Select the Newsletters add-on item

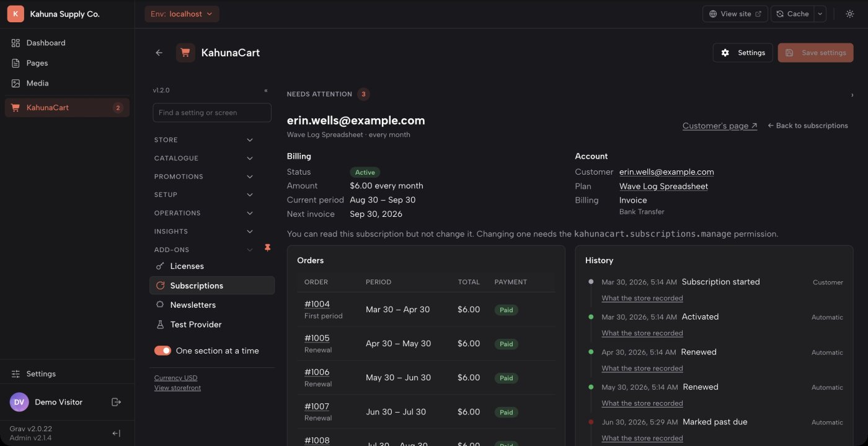point(212,305)
